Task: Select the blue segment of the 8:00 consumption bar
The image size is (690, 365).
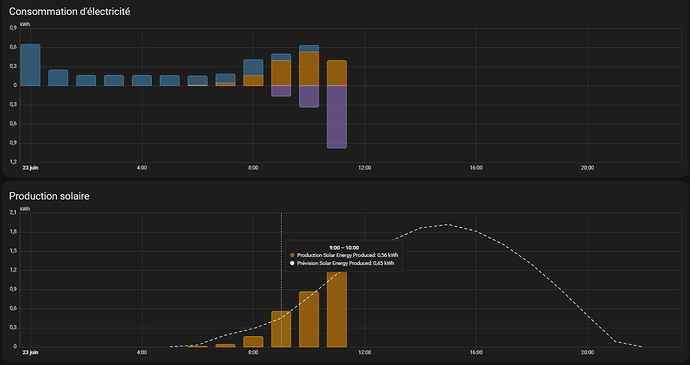Action: (x=253, y=67)
